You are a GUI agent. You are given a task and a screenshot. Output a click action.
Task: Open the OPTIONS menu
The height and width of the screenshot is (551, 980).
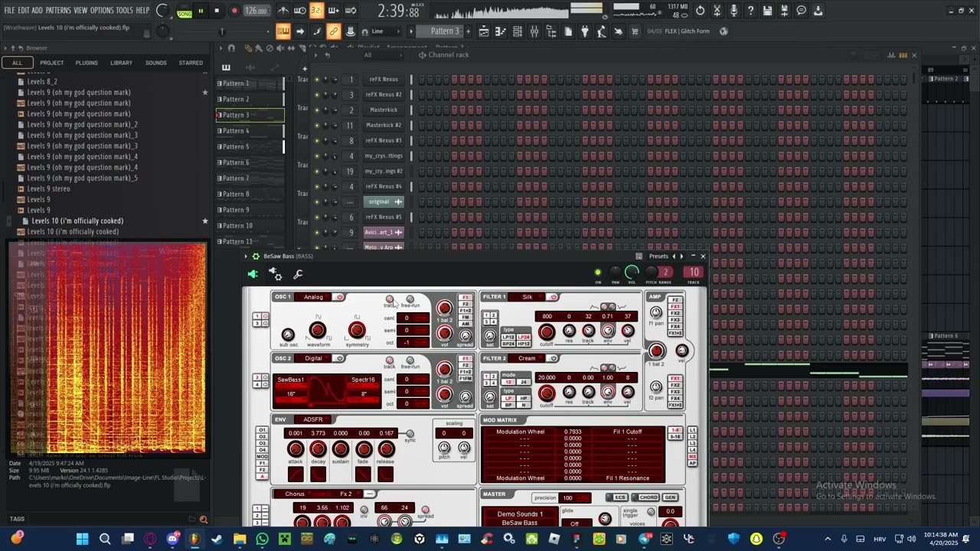tap(102, 11)
